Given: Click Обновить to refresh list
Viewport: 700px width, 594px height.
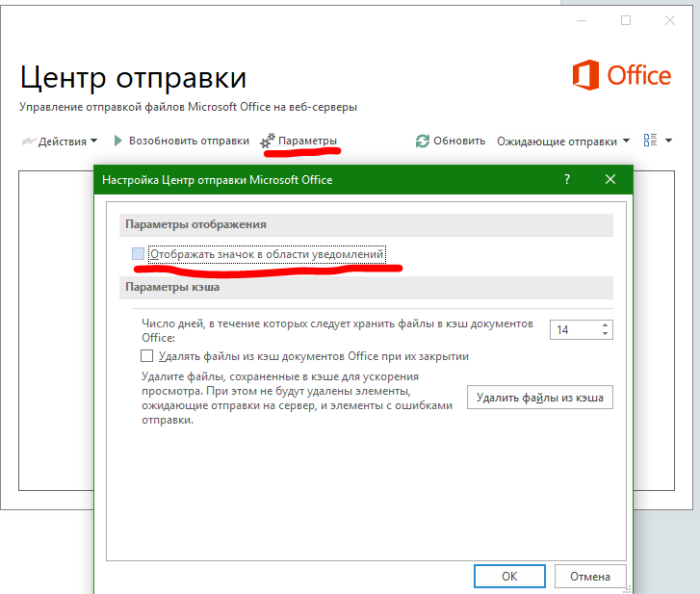Looking at the screenshot, I should pyautogui.click(x=459, y=141).
